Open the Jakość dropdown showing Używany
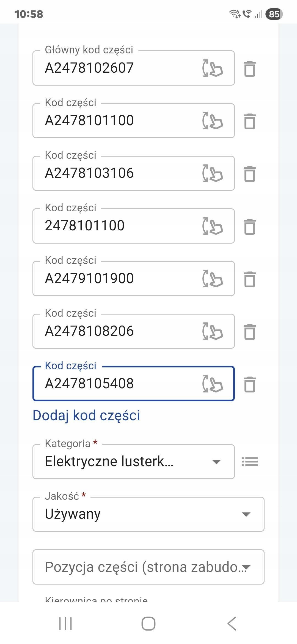This screenshot has width=297, height=644. click(148, 514)
